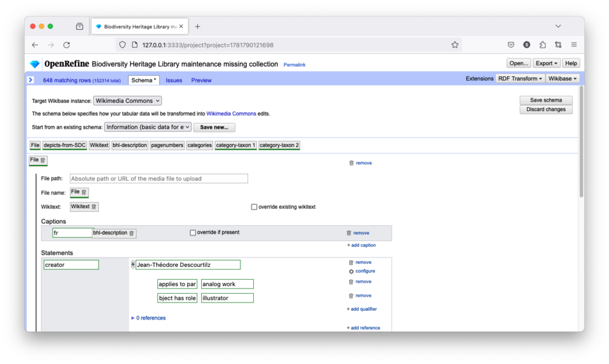The image size is (609, 364).
Task: Click the browser address bar URL
Action: (x=208, y=45)
